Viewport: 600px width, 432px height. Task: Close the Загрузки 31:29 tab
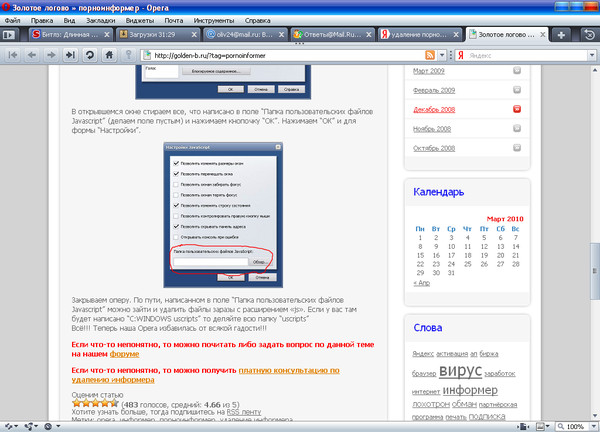194,35
